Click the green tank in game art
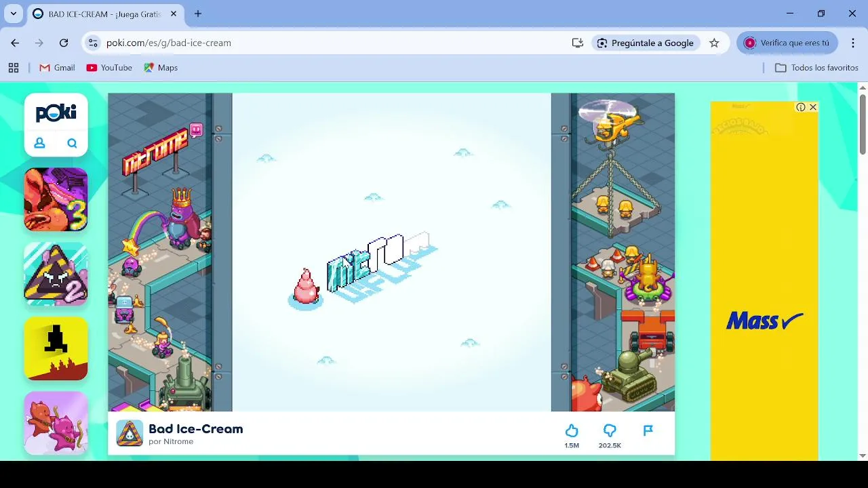The height and width of the screenshot is (488, 868). 631,377
